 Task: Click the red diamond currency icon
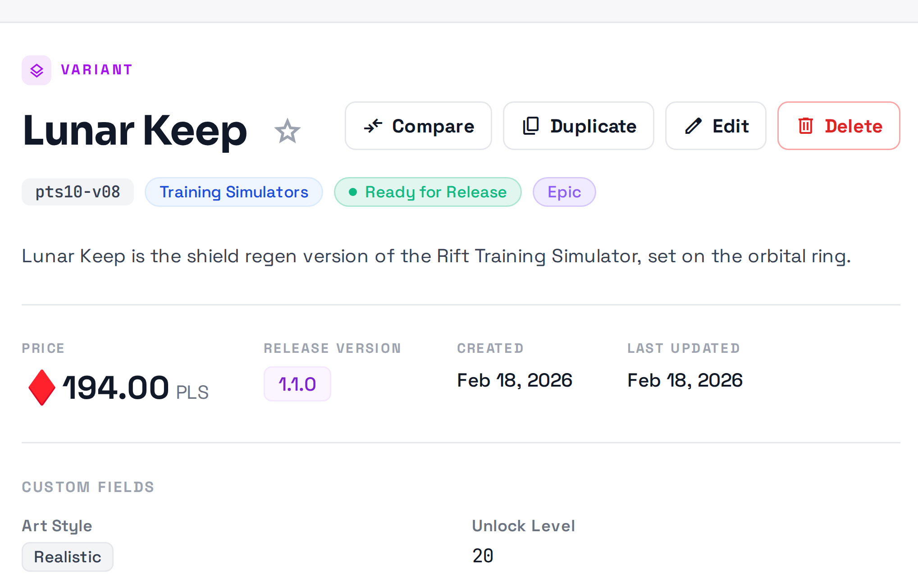(41, 387)
